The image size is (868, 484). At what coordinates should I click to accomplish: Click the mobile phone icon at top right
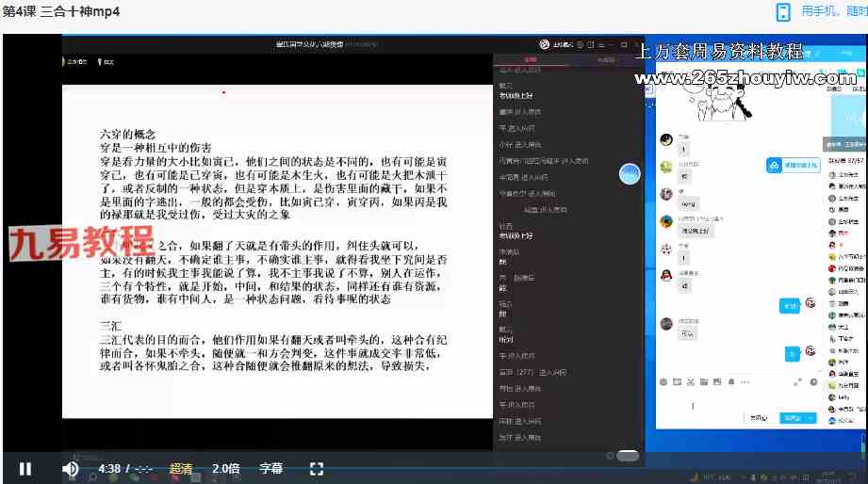[782, 11]
